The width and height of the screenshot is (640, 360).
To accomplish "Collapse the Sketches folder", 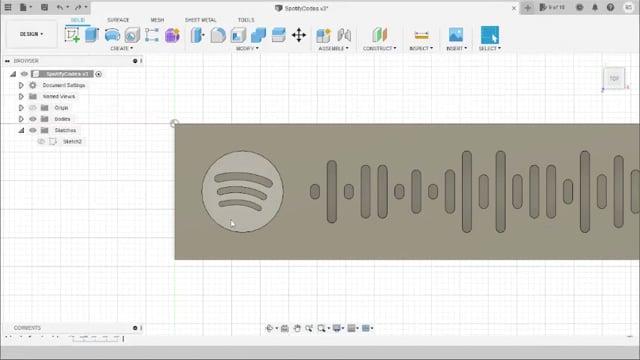I will (x=21, y=130).
